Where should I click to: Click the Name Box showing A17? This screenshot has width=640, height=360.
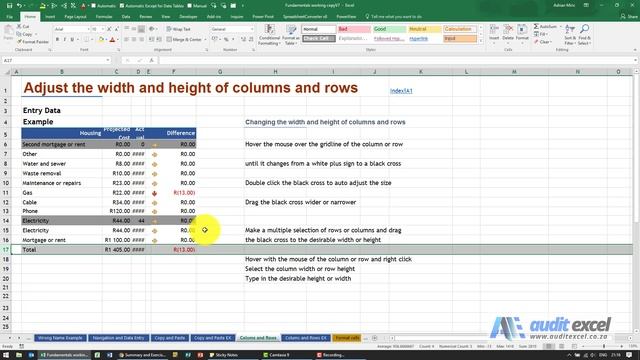53,60
